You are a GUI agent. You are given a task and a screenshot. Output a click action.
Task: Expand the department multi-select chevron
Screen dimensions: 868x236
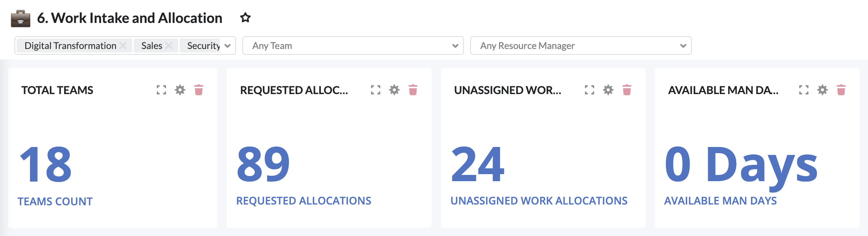228,46
